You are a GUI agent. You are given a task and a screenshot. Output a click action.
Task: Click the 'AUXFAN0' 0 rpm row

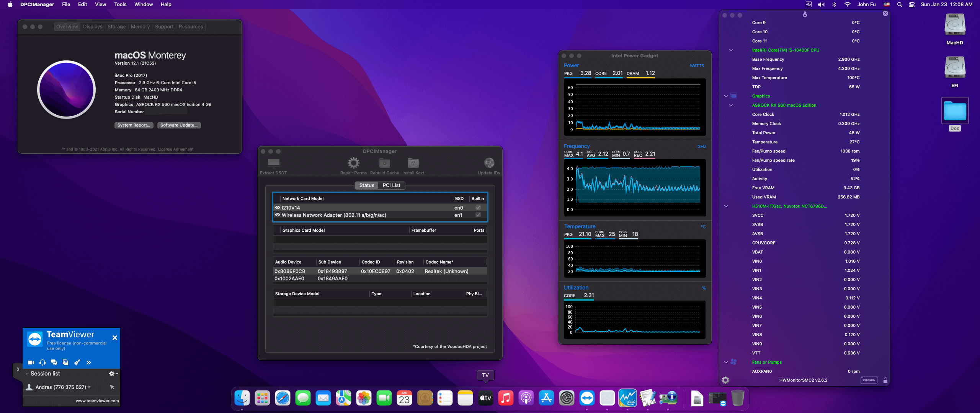(805, 371)
